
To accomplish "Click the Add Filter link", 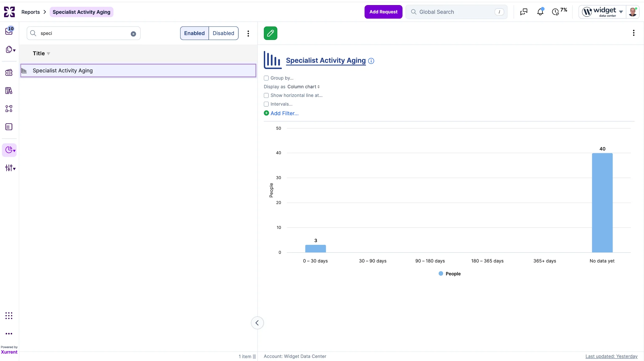I will pyautogui.click(x=285, y=113).
